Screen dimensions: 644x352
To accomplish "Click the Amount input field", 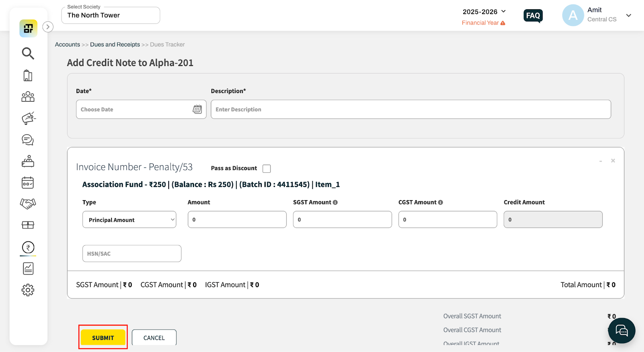I will pyautogui.click(x=237, y=219).
